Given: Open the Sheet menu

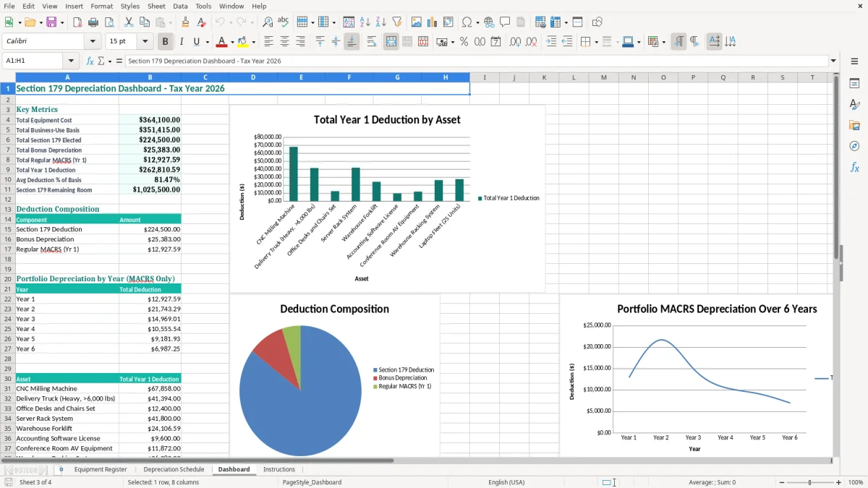Looking at the screenshot, I should click(156, 6).
